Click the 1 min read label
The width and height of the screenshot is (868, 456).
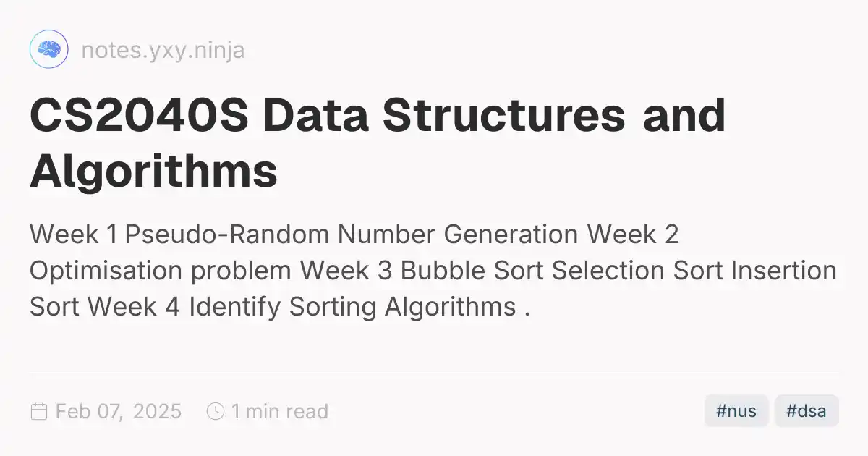(280, 412)
